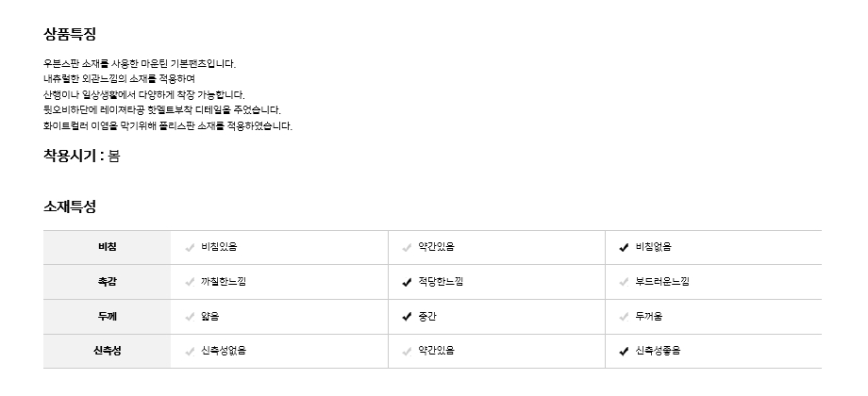Image resolution: width=868 pixels, height=396 pixels.
Task: Click the checkmark beside 신축성좋음
Action: point(624,351)
